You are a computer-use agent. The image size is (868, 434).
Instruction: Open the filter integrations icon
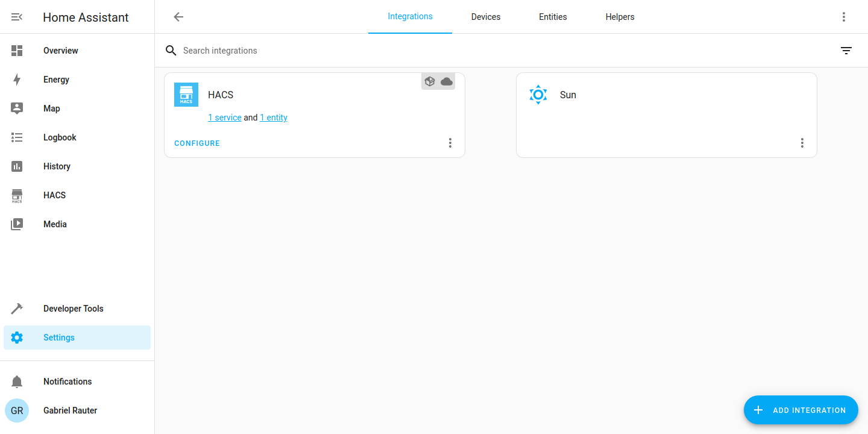(x=846, y=51)
